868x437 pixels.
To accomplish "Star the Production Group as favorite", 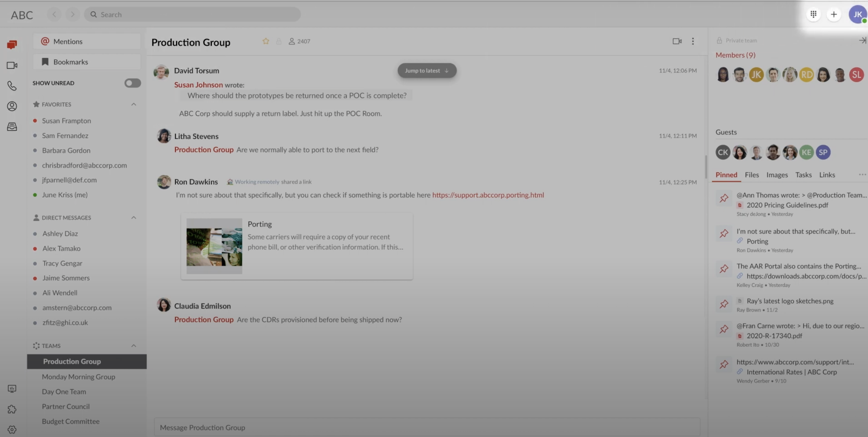I will click(x=266, y=41).
